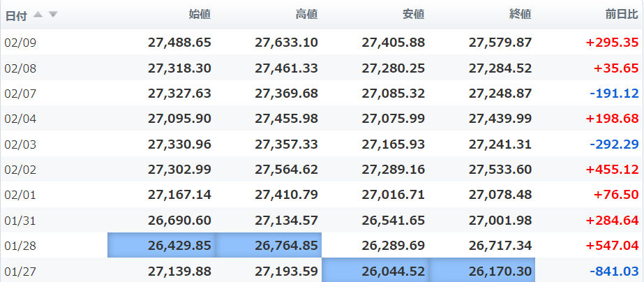This screenshot has height=282, width=644.
Task: Select the 02/04 date cell
Action: [x=20, y=119]
